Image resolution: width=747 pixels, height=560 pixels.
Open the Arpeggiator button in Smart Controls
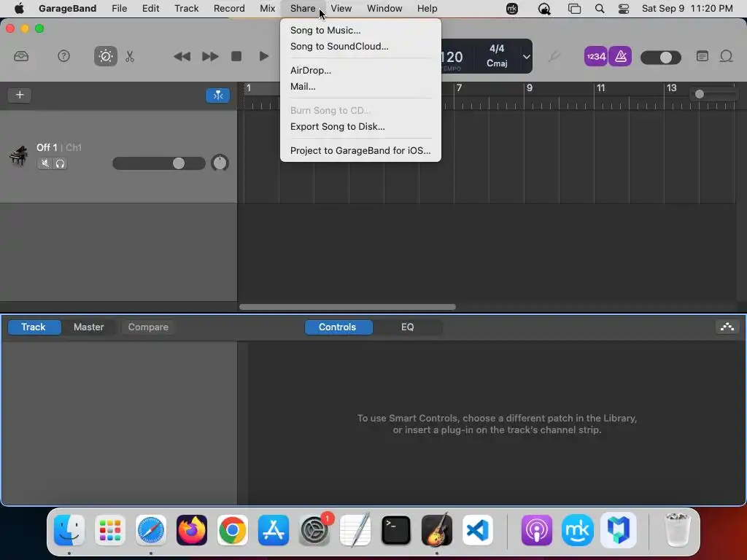tap(727, 327)
